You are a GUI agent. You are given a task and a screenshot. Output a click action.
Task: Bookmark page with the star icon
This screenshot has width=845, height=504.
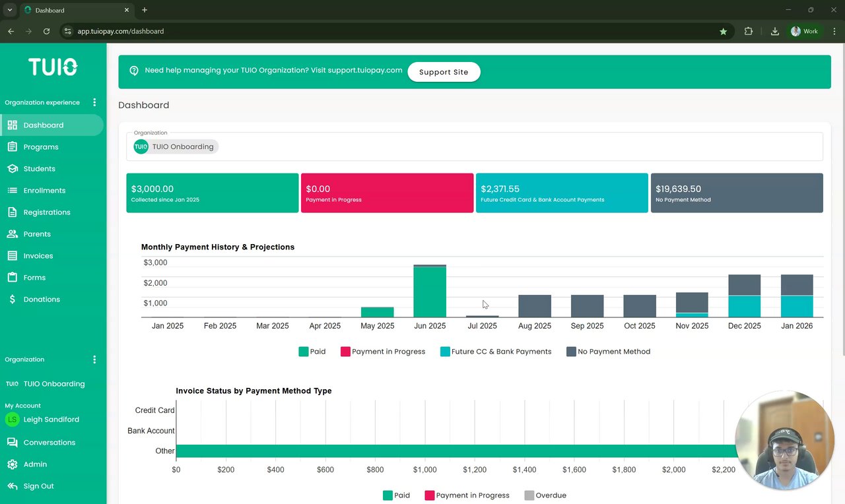tap(724, 31)
